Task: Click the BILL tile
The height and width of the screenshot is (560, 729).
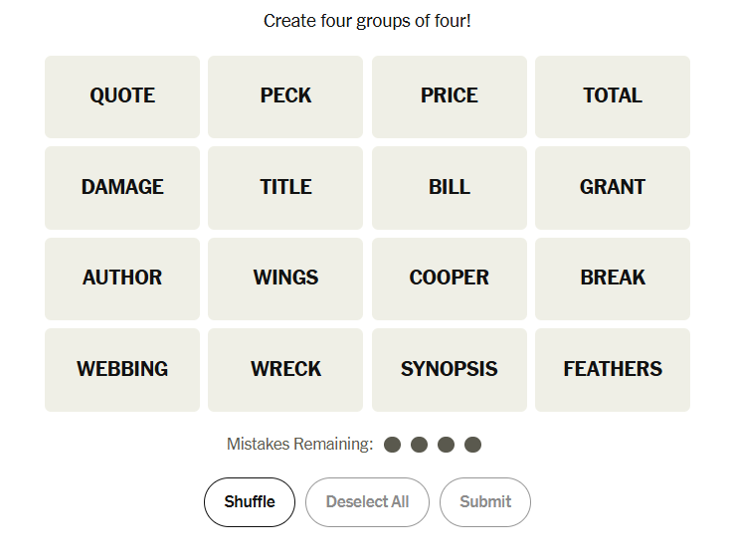Action: tap(450, 187)
